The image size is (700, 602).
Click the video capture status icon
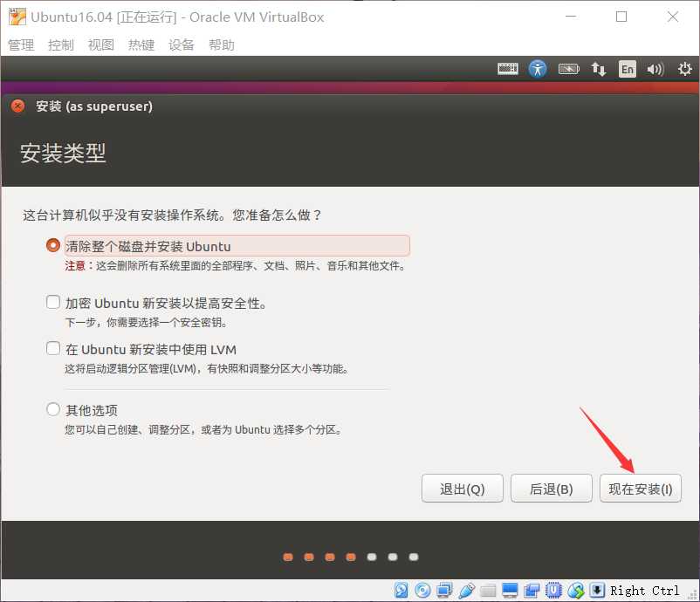(532, 591)
